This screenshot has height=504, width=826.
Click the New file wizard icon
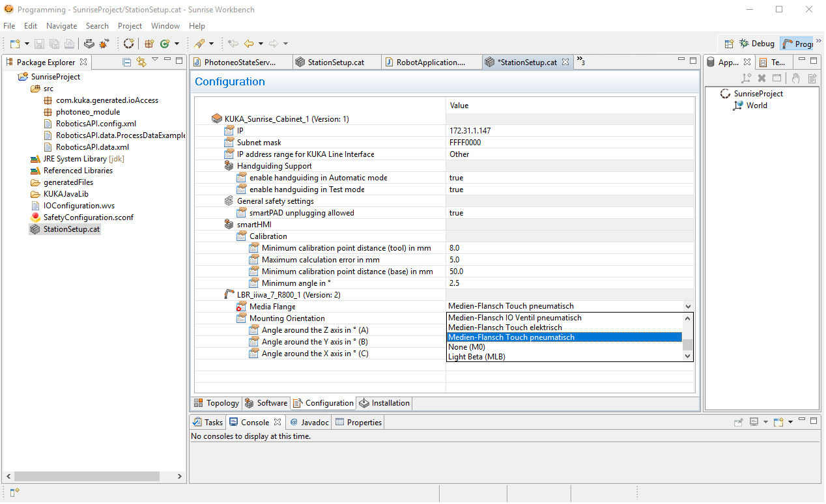tap(15, 44)
